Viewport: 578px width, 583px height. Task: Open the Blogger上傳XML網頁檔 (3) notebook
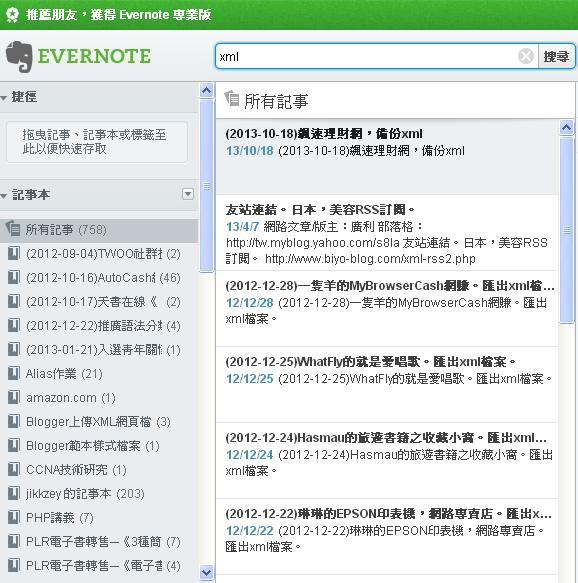99,422
